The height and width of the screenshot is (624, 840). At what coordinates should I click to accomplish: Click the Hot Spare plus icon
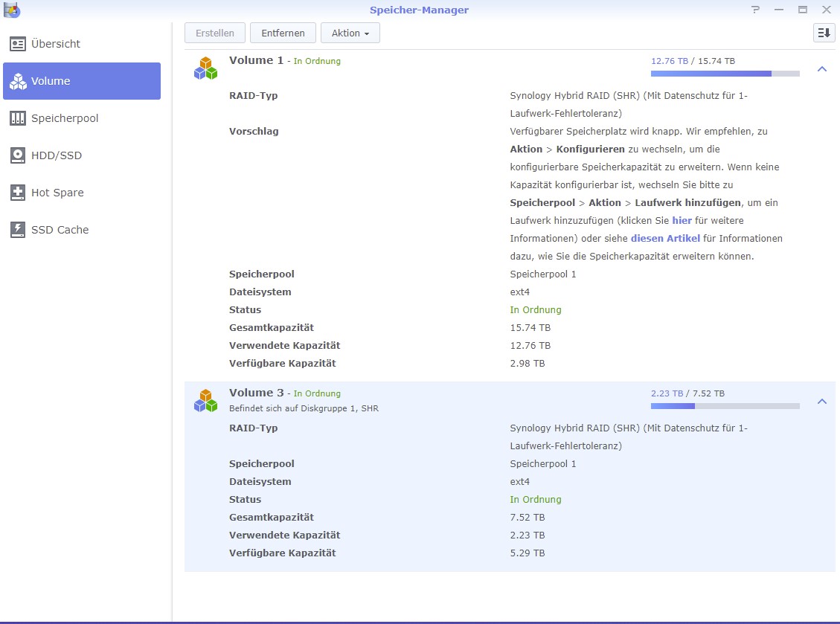[x=18, y=193]
